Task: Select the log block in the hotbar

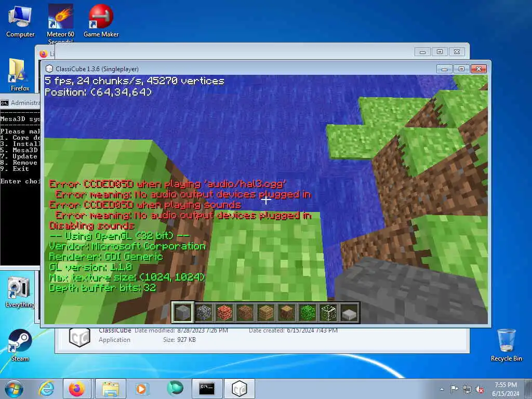Action: click(287, 312)
